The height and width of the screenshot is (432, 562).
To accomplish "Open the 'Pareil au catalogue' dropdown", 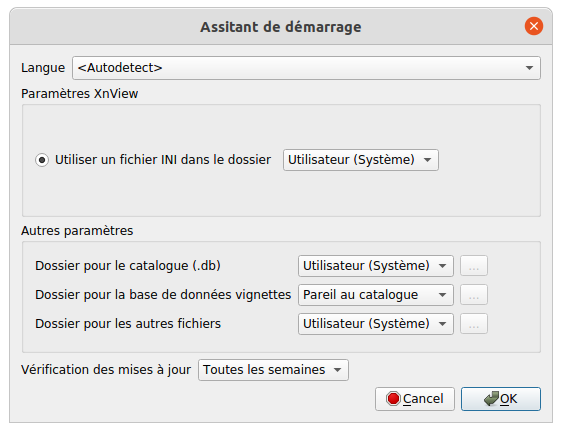I will click(376, 295).
